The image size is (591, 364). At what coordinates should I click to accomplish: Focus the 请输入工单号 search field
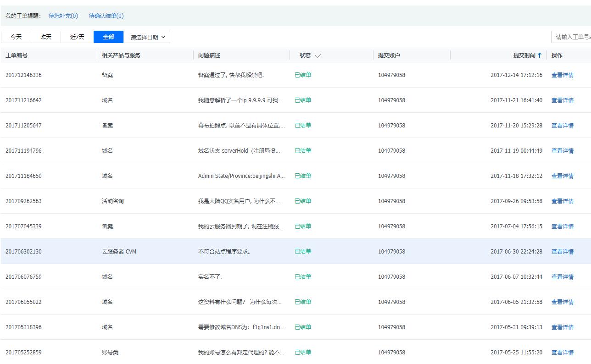point(571,37)
